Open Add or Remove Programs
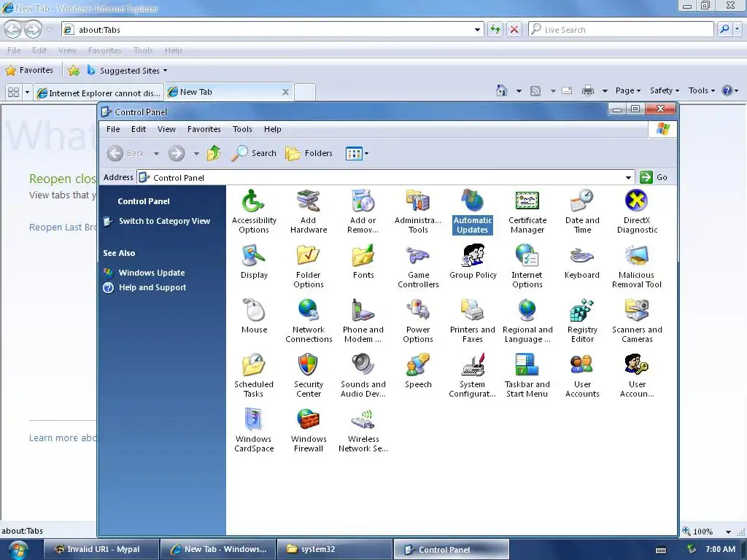 (363, 211)
